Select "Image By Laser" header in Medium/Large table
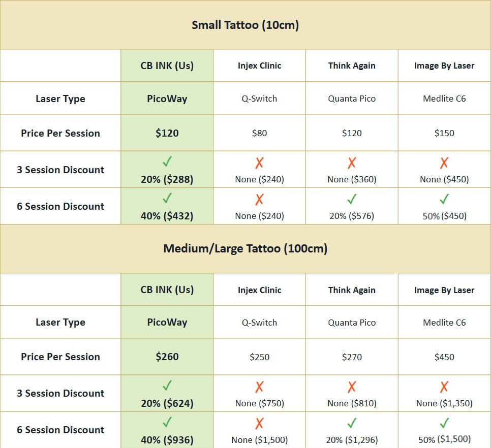Viewport: 491px width, 448px height. tap(444, 290)
